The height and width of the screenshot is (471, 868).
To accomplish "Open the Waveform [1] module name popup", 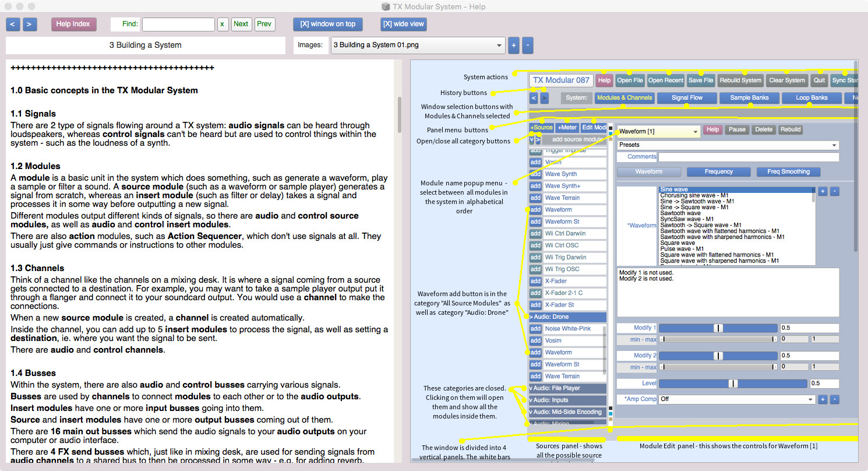I will pyautogui.click(x=658, y=132).
